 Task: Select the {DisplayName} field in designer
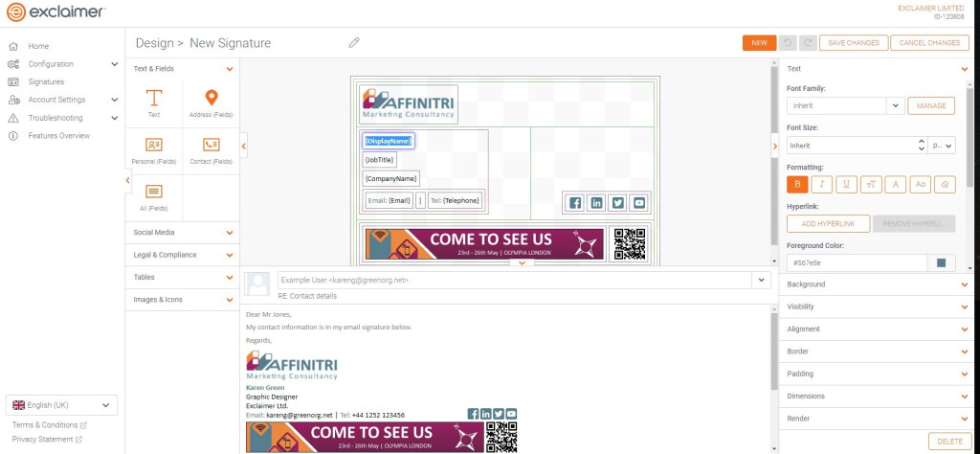pos(389,142)
